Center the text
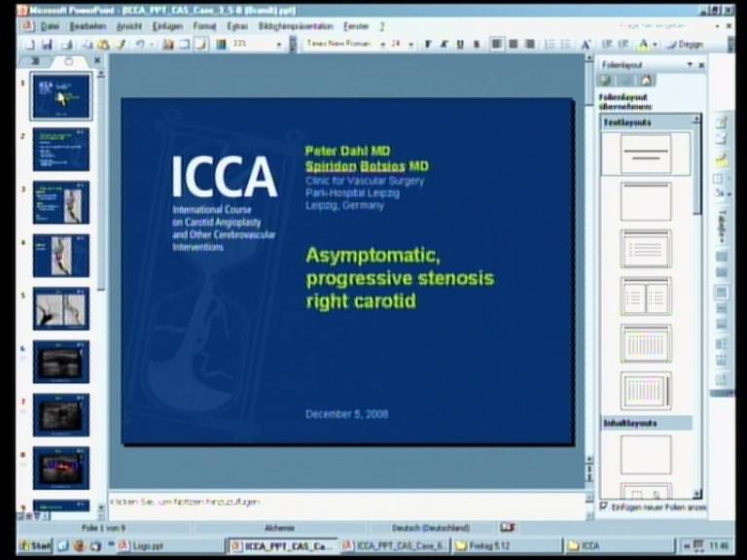 [514, 45]
